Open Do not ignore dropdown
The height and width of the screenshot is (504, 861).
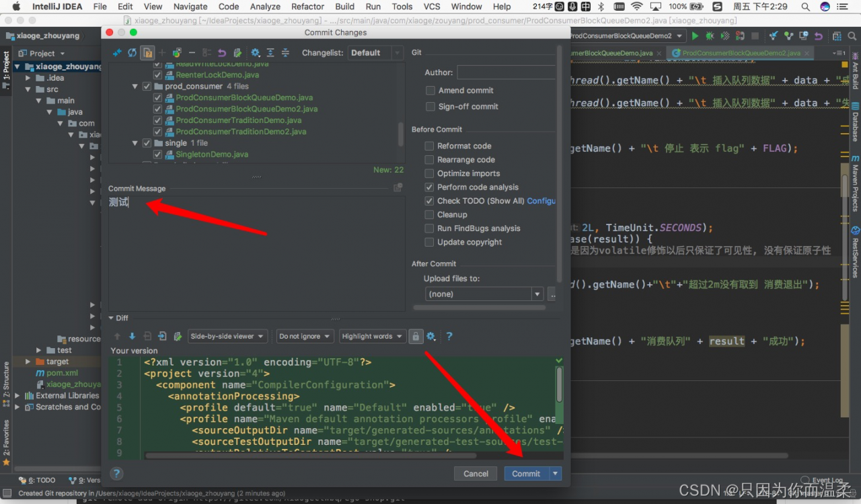tap(305, 336)
